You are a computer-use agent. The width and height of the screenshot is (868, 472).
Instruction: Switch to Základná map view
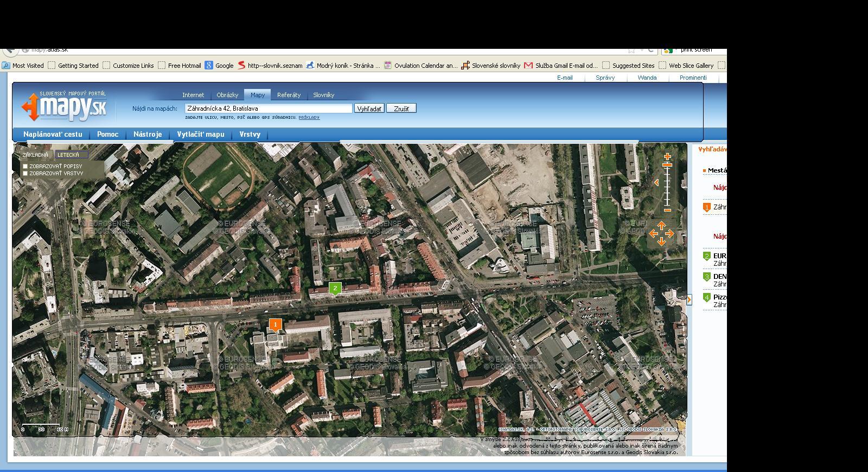tap(35, 155)
